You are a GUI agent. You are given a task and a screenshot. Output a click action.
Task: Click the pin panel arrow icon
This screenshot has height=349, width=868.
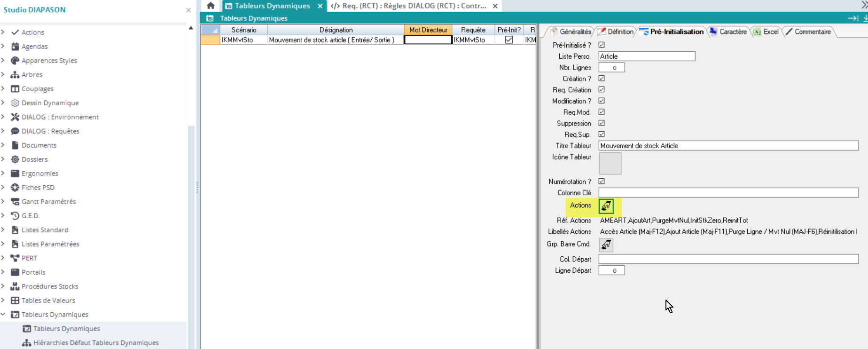tap(852, 18)
